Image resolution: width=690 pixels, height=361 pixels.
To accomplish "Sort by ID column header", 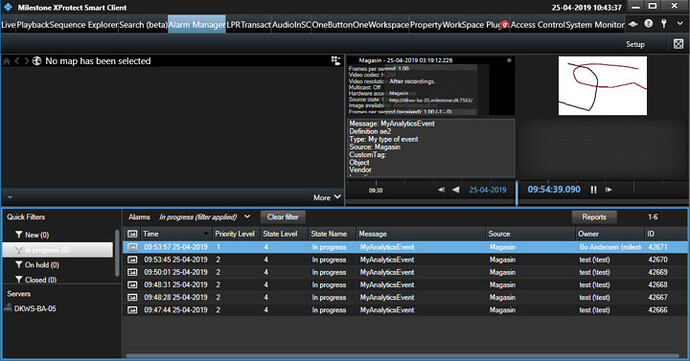I will click(x=666, y=234).
